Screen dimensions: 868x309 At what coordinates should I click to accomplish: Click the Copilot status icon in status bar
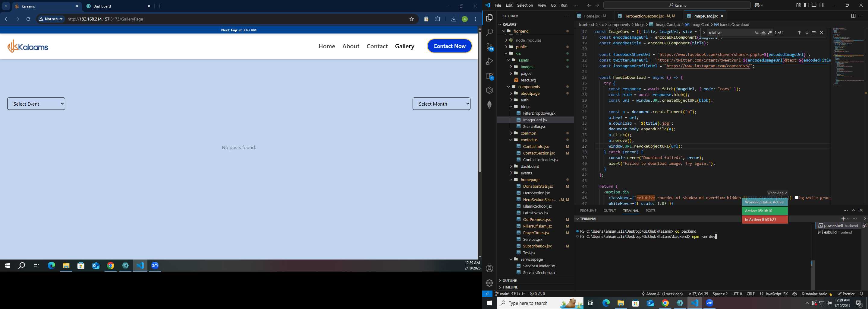(x=794, y=294)
